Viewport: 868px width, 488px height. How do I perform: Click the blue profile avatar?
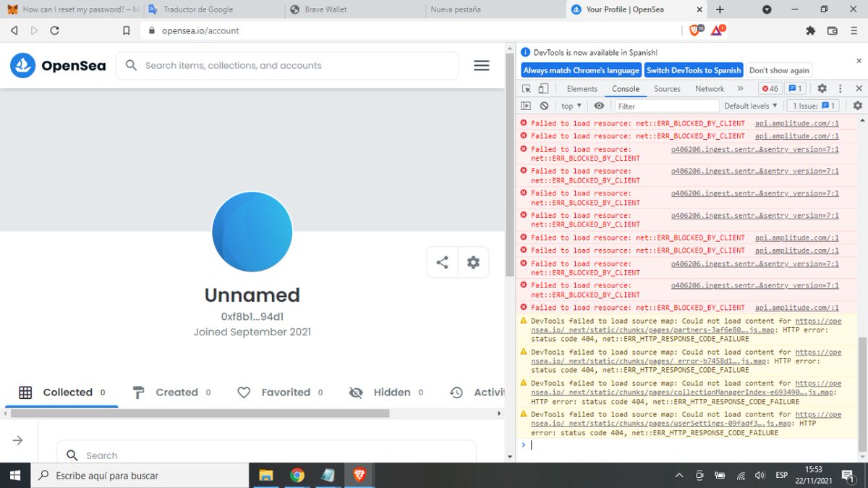[252, 232]
